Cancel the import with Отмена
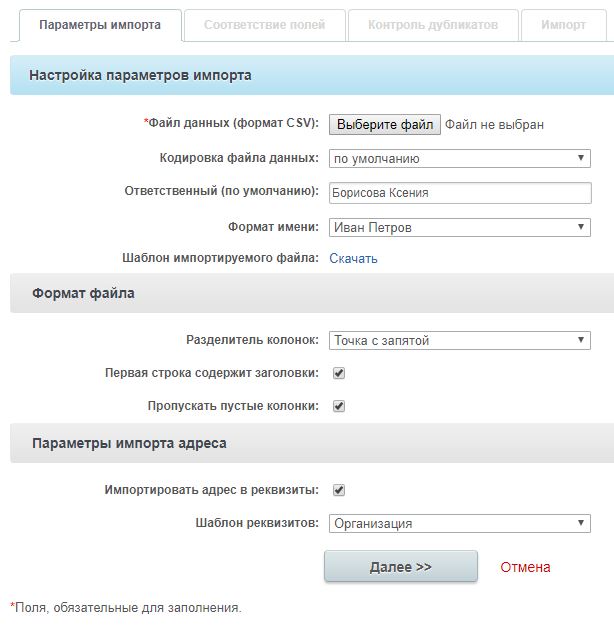The width and height of the screenshot is (614, 626). coord(525,567)
